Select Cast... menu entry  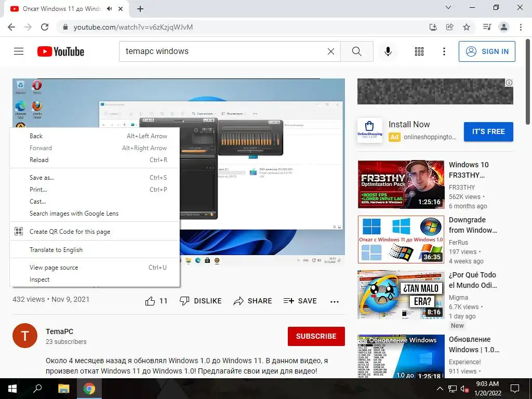(x=95, y=202)
